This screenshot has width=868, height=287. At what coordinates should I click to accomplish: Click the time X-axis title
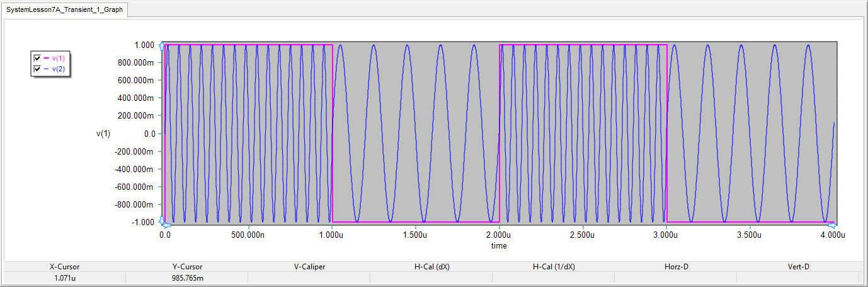pyautogui.click(x=499, y=245)
